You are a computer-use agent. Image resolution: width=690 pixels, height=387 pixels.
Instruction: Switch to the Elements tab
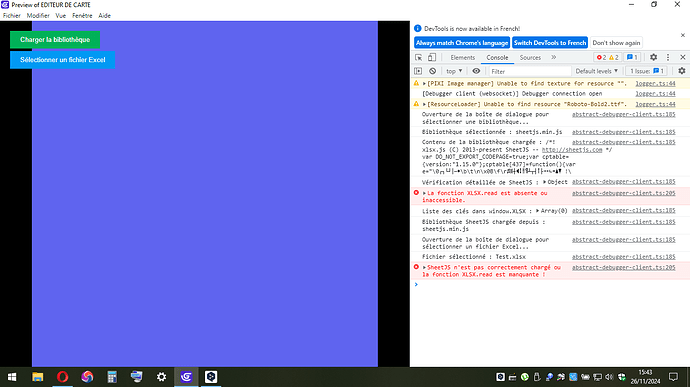[462, 58]
